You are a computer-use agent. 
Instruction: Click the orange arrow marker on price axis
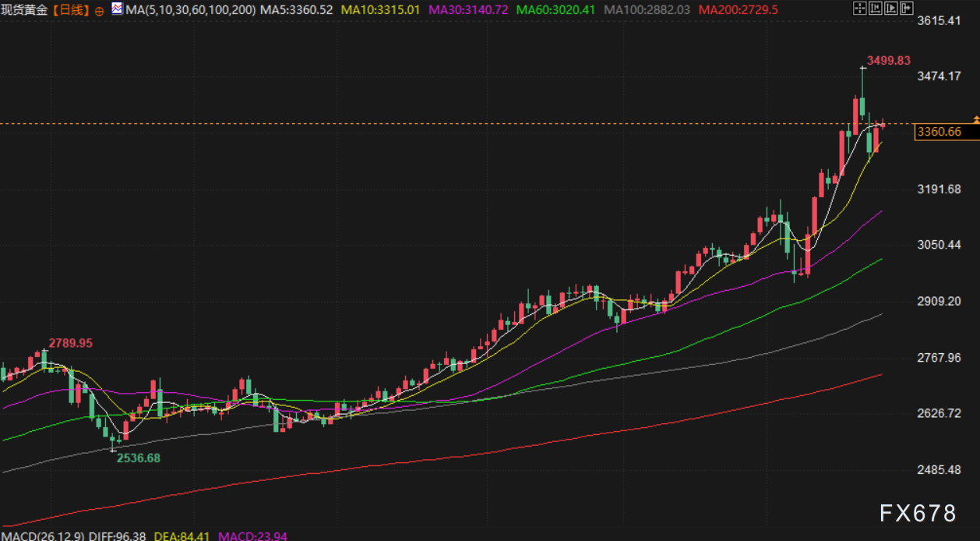pos(976,118)
